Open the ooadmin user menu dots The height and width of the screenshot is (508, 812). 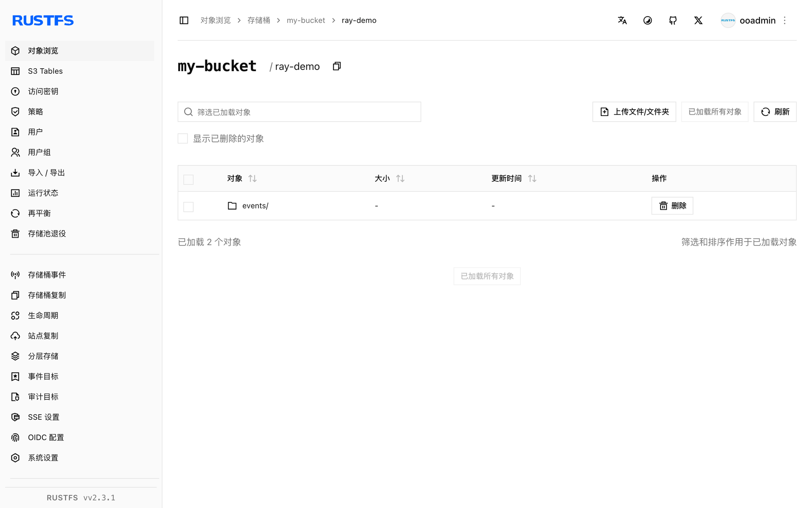pyautogui.click(x=785, y=20)
